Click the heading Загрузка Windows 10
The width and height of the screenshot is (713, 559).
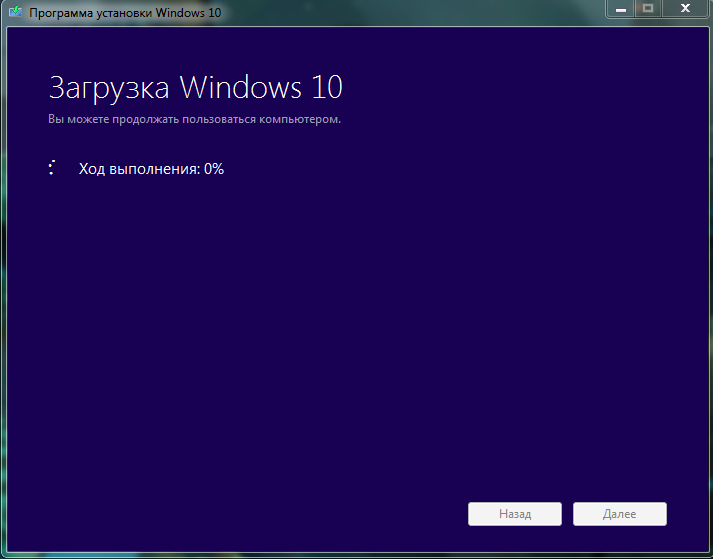195,87
